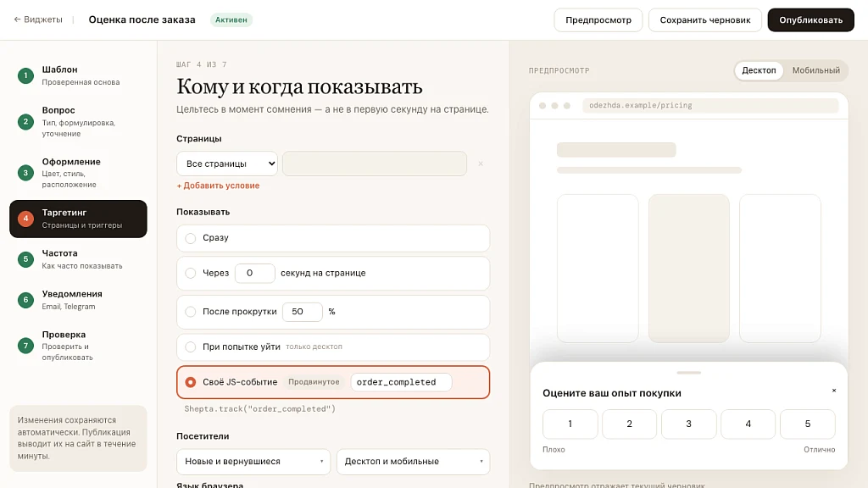This screenshot has width=868, height=488.
Task: Publish widget with Опубликовать button
Action: pyautogui.click(x=810, y=20)
